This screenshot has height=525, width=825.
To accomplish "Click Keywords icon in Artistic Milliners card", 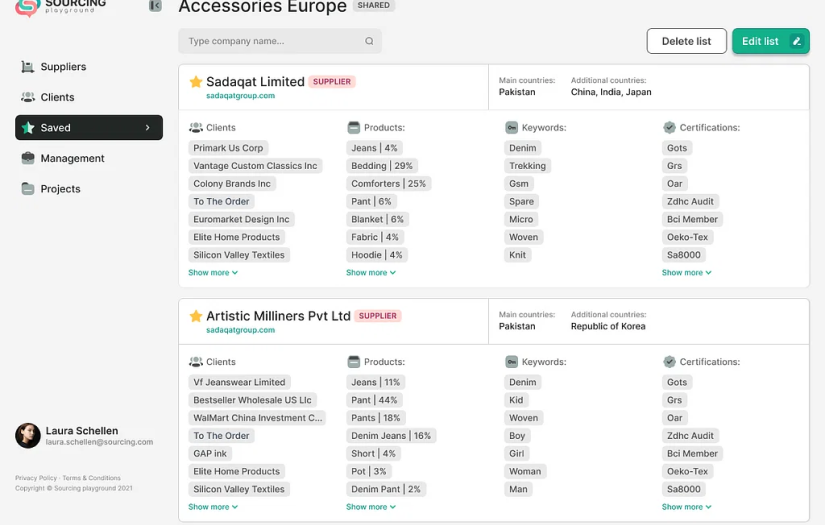I will [511, 361].
